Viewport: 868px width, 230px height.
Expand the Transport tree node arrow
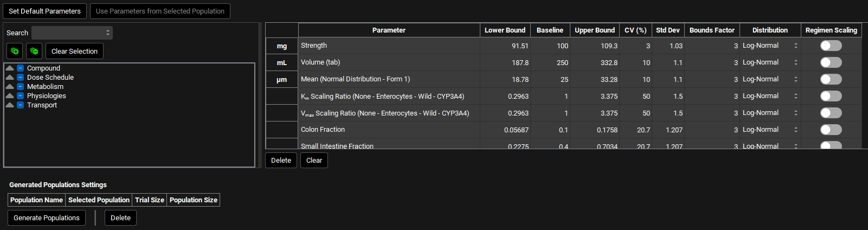point(10,105)
